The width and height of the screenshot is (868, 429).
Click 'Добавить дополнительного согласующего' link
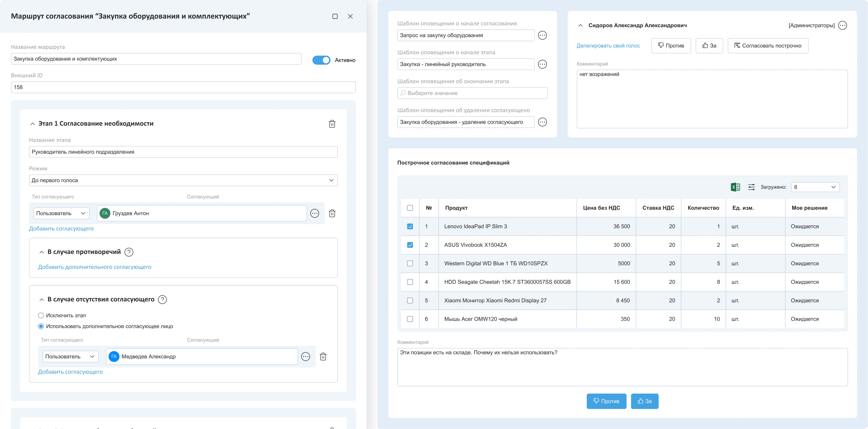(x=94, y=267)
